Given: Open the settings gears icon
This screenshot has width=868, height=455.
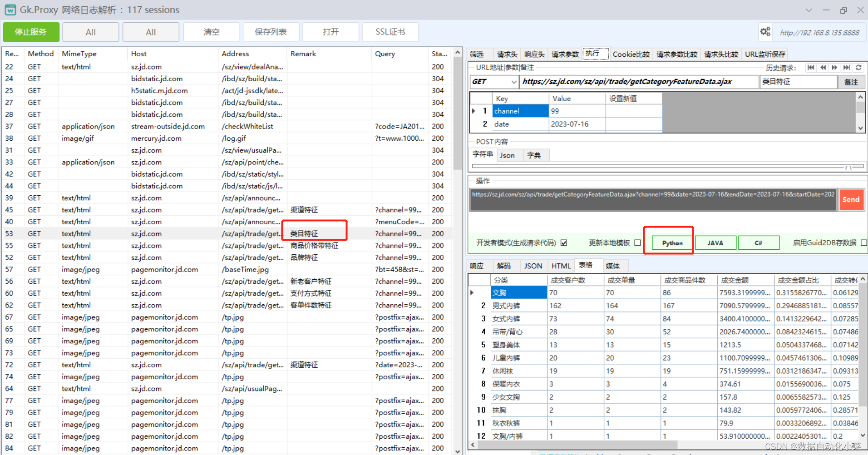Looking at the screenshot, I should point(765,32).
